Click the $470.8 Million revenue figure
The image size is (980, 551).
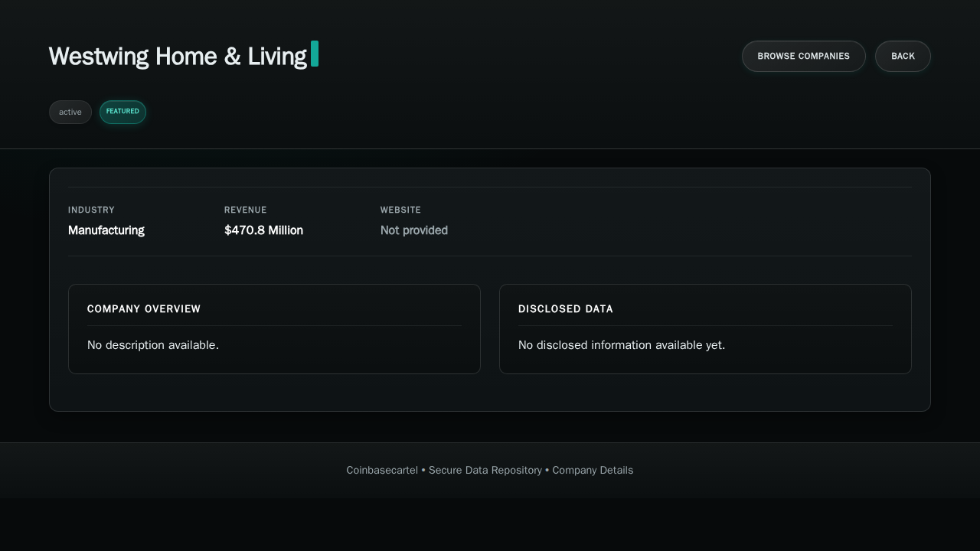pos(263,230)
